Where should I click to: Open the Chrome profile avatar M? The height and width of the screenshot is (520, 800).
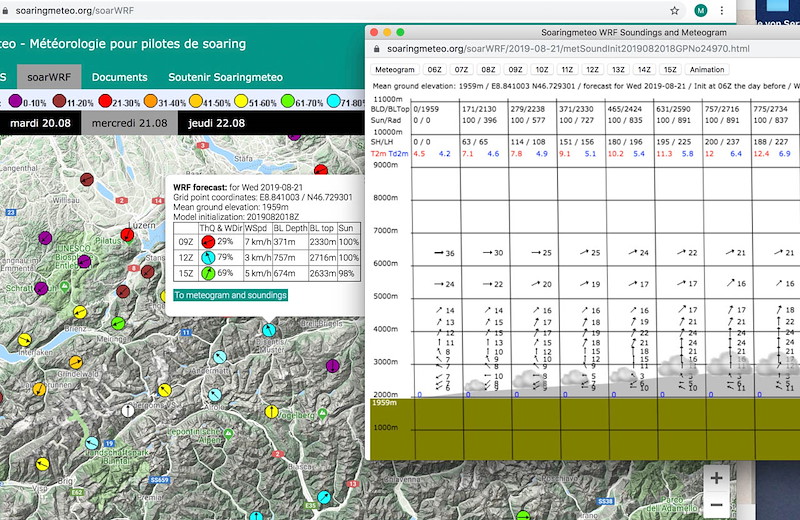pyautogui.click(x=701, y=10)
